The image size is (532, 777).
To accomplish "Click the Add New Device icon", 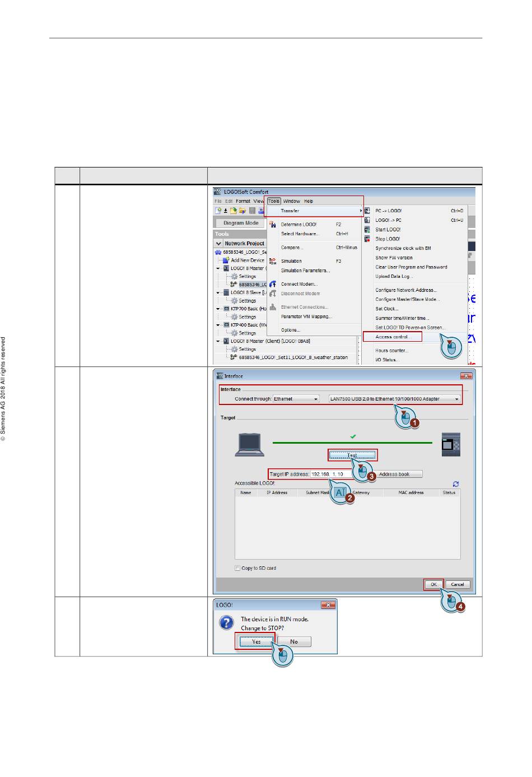I will coord(226,260).
